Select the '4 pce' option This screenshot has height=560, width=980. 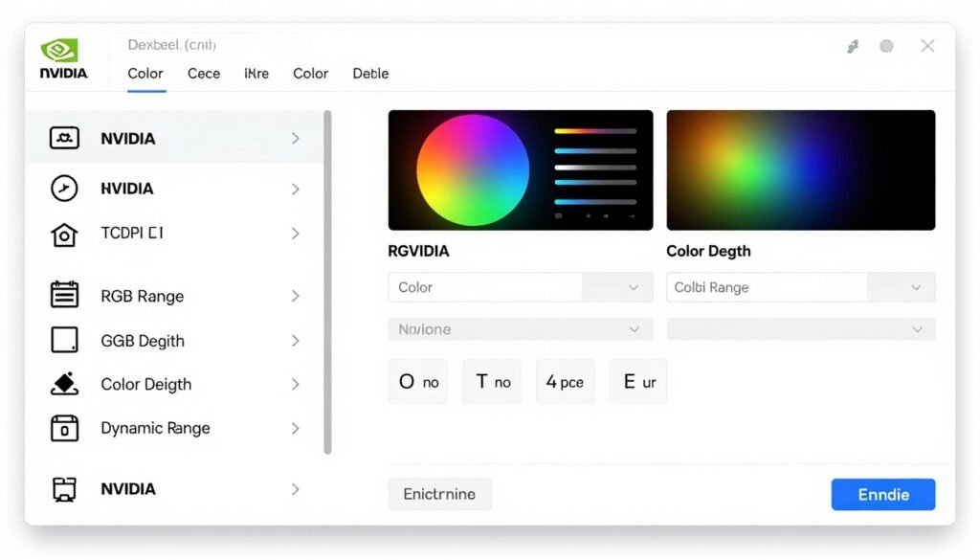coord(565,381)
